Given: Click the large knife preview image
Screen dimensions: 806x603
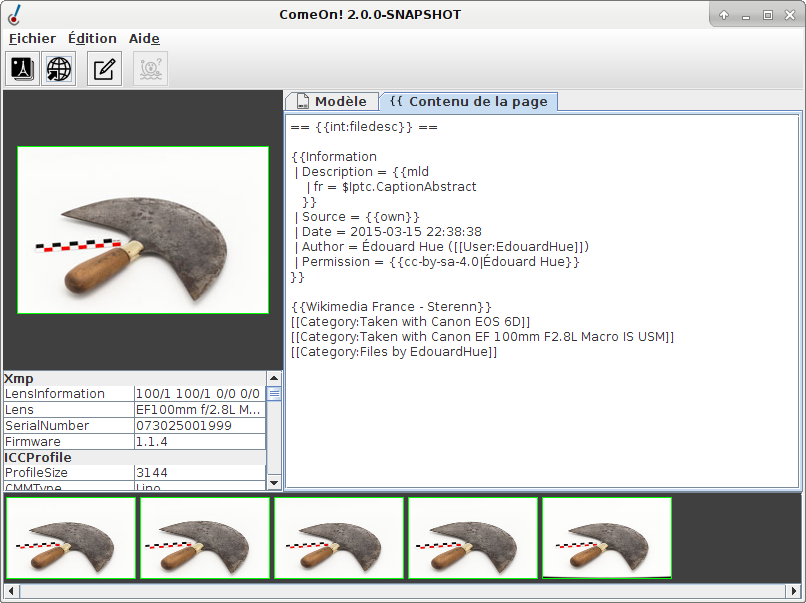Looking at the screenshot, I should 143,230.
